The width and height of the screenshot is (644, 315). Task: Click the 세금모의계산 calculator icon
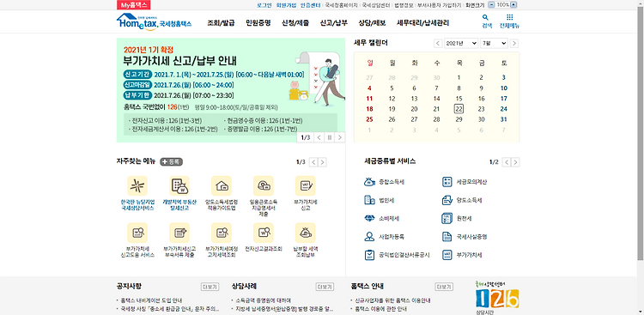click(447, 181)
